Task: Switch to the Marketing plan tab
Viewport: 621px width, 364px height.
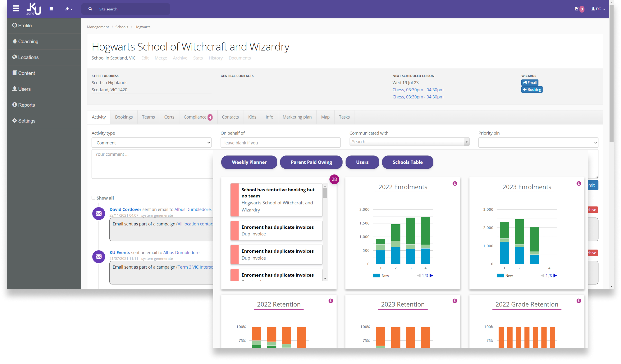Action: click(297, 117)
